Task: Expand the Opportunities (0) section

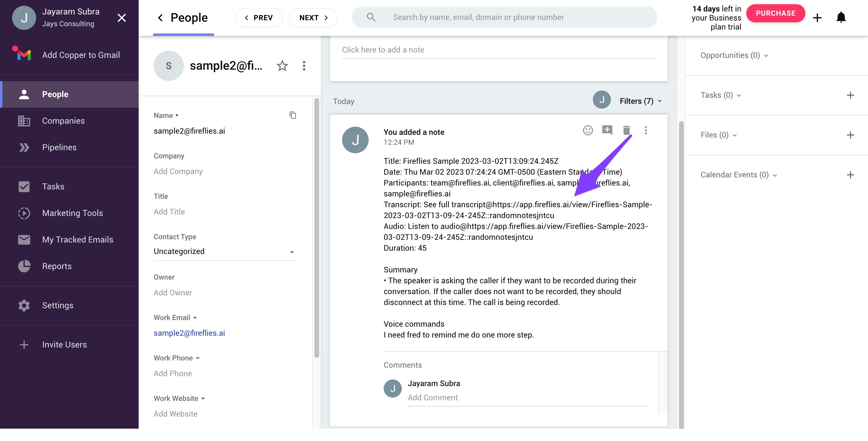Action: [x=734, y=55]
